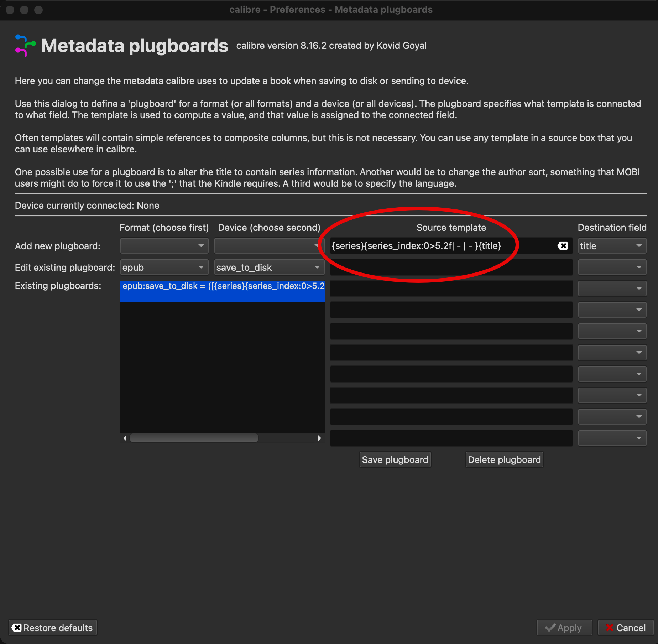Click the 'Metadata plugboards' heading
The image size is (658, 644).
tap(135, 46)
